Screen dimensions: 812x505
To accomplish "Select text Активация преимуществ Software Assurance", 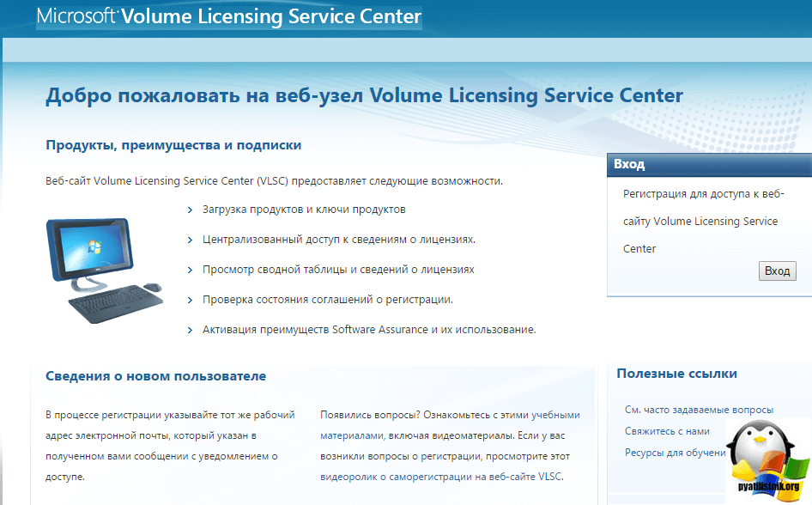I will point(369,330).
